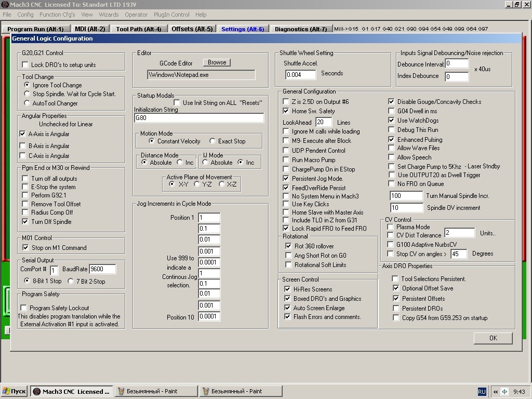
Task: Switch to MDI (Alt-2) tab
Action: (x=90, y=29)
